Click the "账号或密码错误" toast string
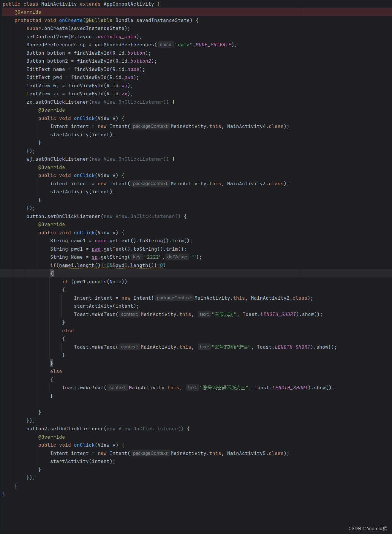The width and height of the screenshot is (392, 534). click(231, 347)
